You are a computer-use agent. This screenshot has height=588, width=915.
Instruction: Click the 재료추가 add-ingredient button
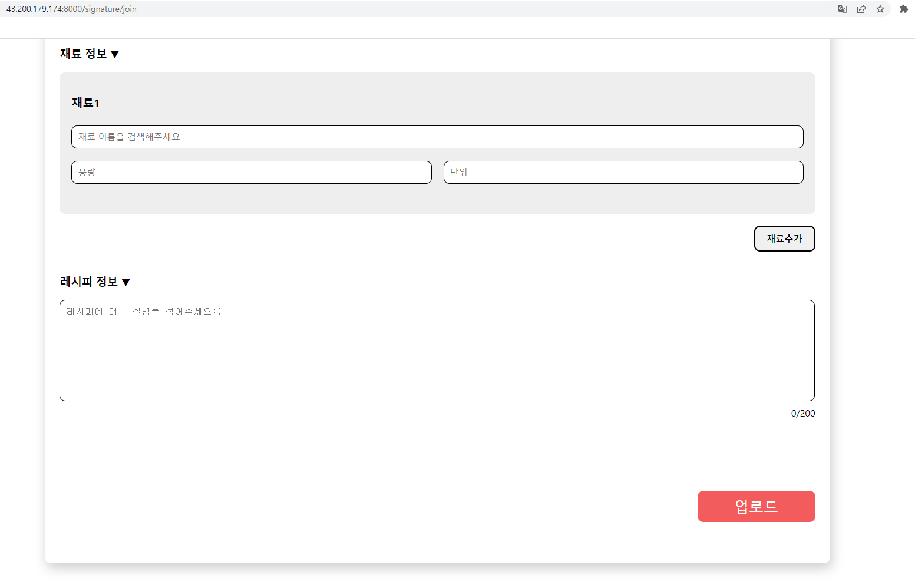click(x=784, y=239)
